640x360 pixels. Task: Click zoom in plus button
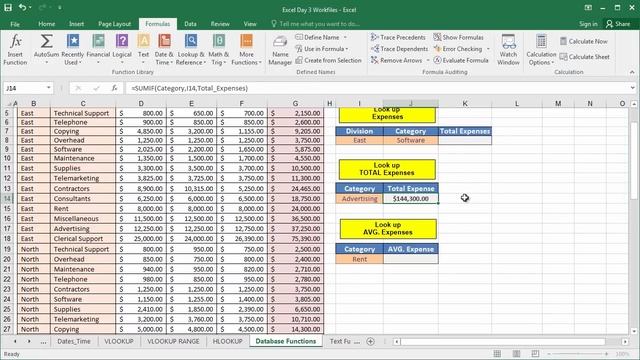606,353
